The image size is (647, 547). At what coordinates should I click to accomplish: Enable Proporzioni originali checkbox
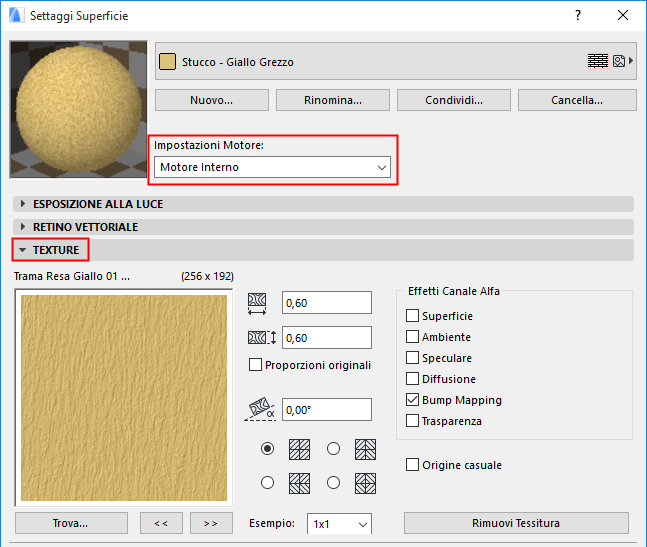tap(255, 365)
